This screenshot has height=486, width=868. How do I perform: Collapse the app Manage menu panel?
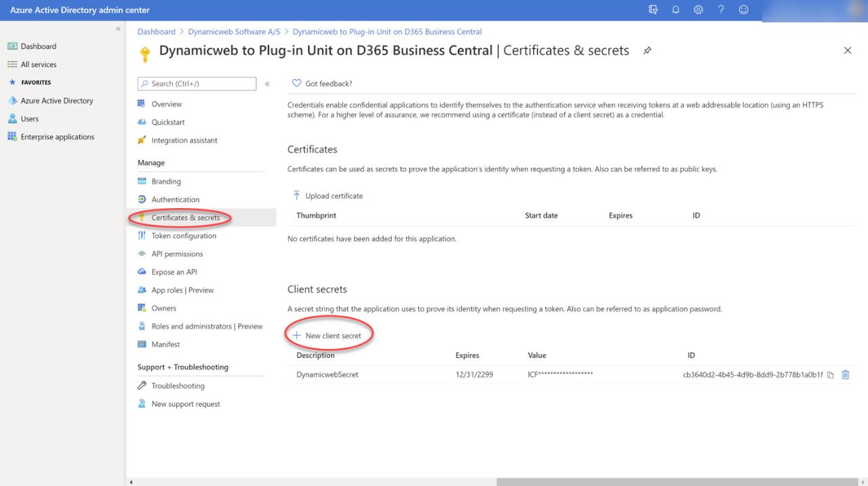267,84
